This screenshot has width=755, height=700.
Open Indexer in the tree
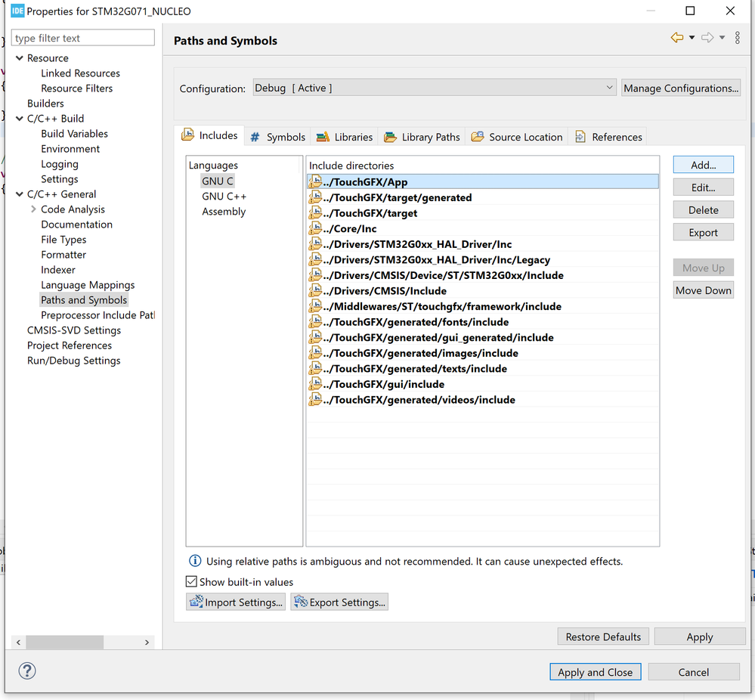[x=57, y=270]
